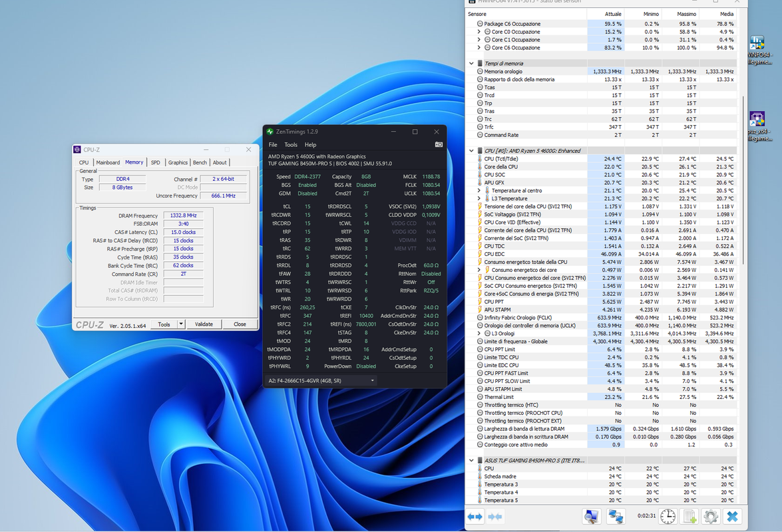The image size is (782, 532).
Task: Click the CPU-Z Validate button
Action: [204, 324]
